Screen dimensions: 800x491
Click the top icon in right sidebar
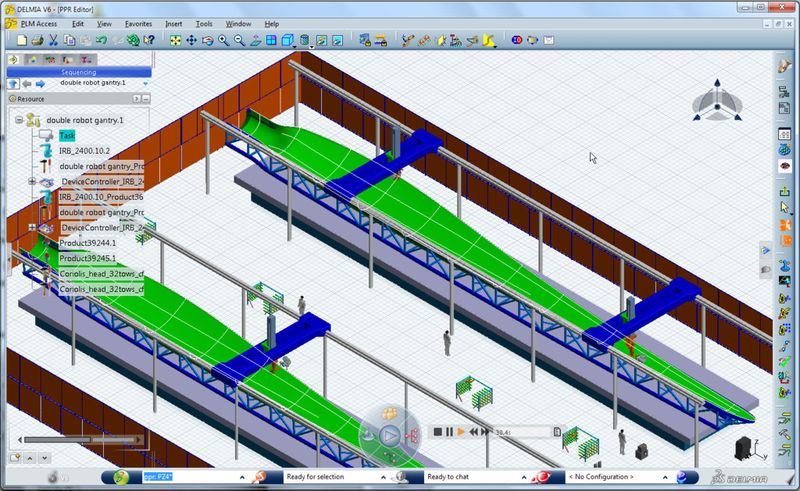pos(785,65)
